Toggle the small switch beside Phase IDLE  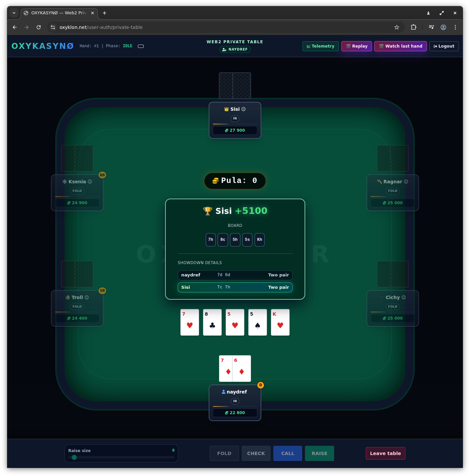point(141,46)
